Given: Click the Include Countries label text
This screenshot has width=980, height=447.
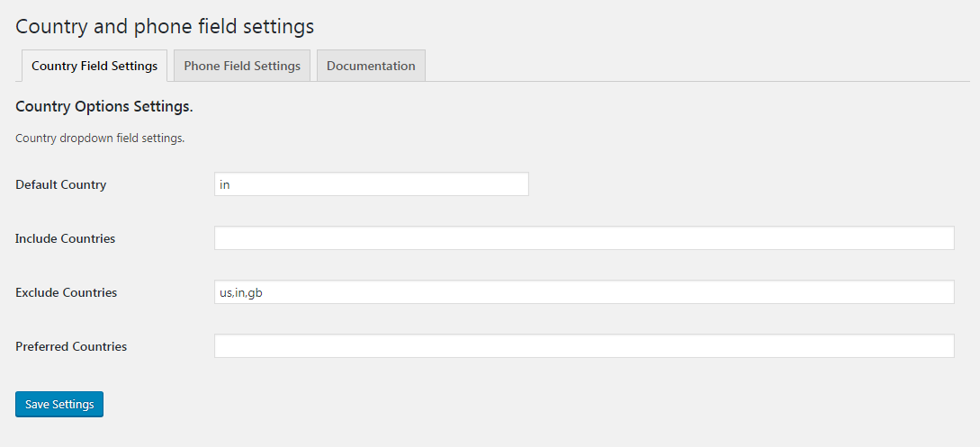Looking at the screenshot, I should pos(66,238).
